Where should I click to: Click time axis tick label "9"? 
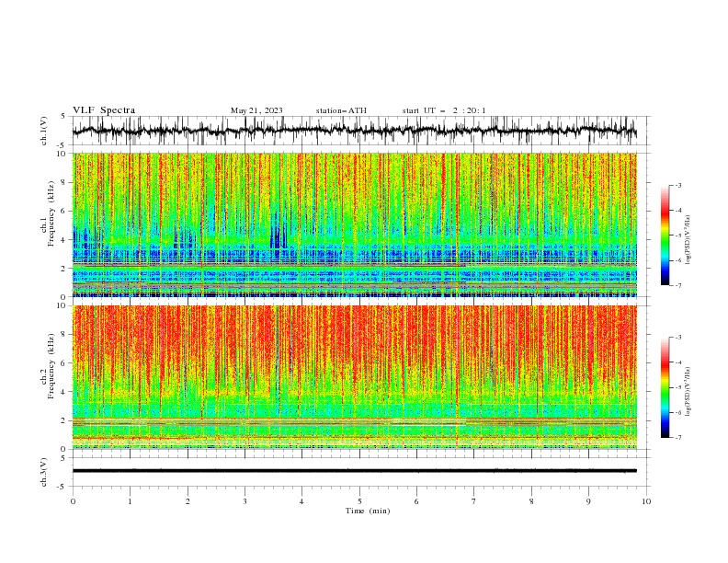coord(588,501)
